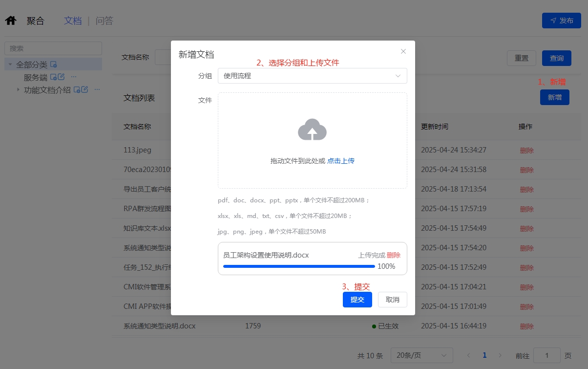Click the add icon next to 功能文档介绍
The width and height of the screenshot is (588, 369).
[x=78, y=90]
